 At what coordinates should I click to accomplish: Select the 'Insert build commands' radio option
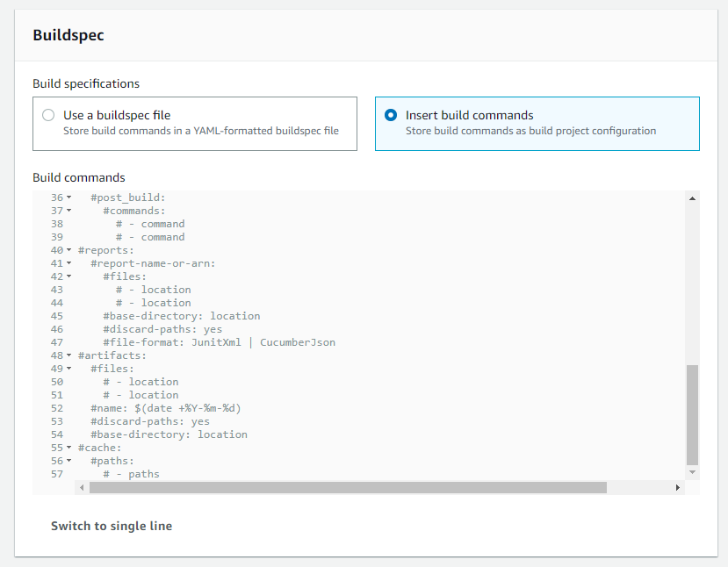click(x=391, y=115)
